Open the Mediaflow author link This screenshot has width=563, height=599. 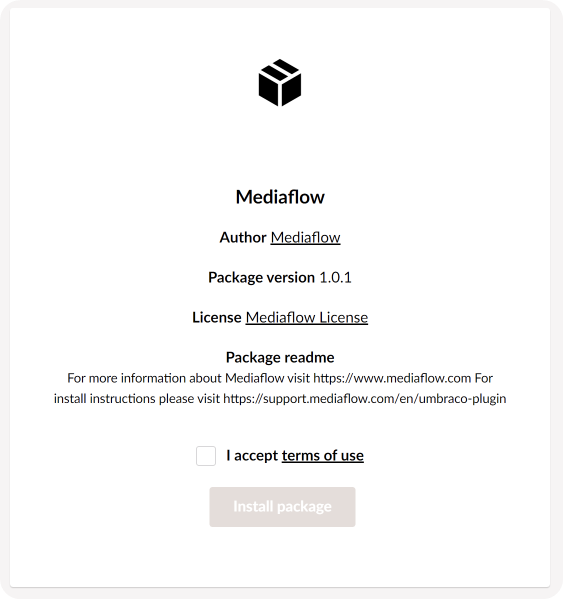(x=305, y=237)
